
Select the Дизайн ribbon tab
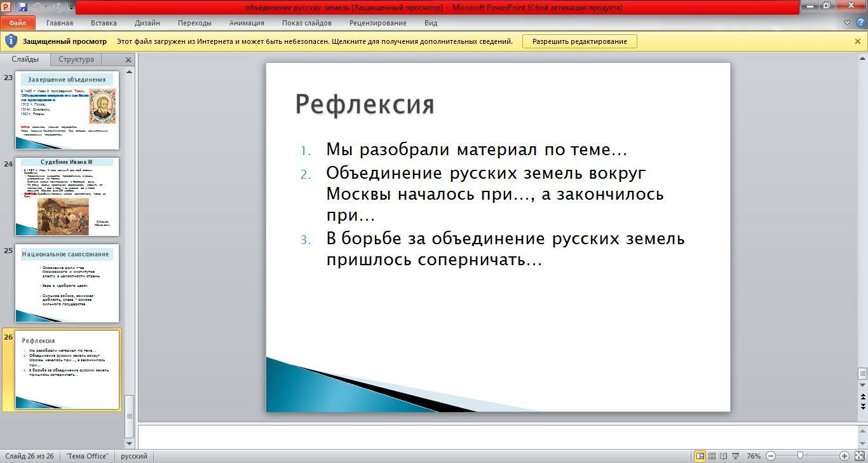coord(147,23)
